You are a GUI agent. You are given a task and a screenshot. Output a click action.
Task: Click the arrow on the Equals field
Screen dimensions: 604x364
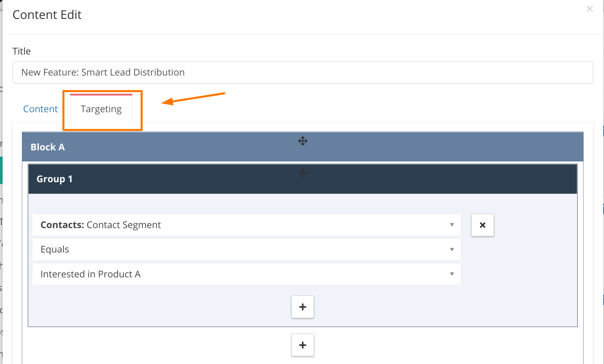(452, 250)
